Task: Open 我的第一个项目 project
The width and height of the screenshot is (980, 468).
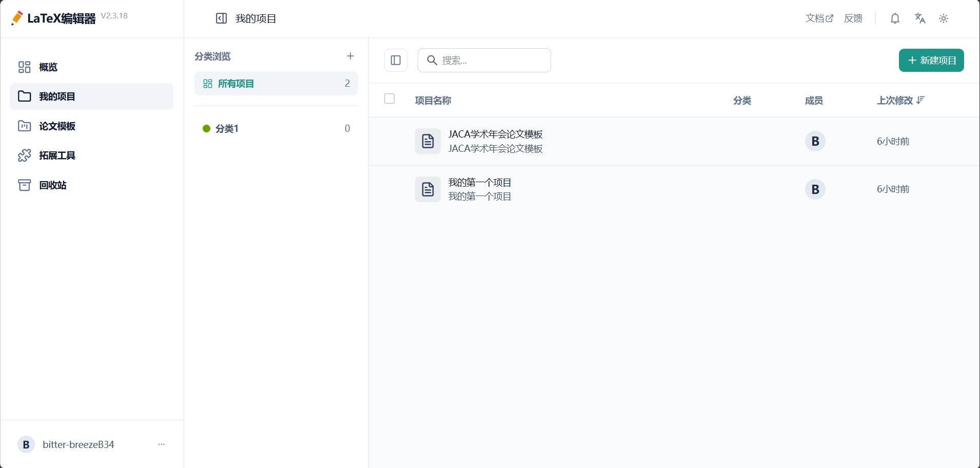Action: pos(480,183)
